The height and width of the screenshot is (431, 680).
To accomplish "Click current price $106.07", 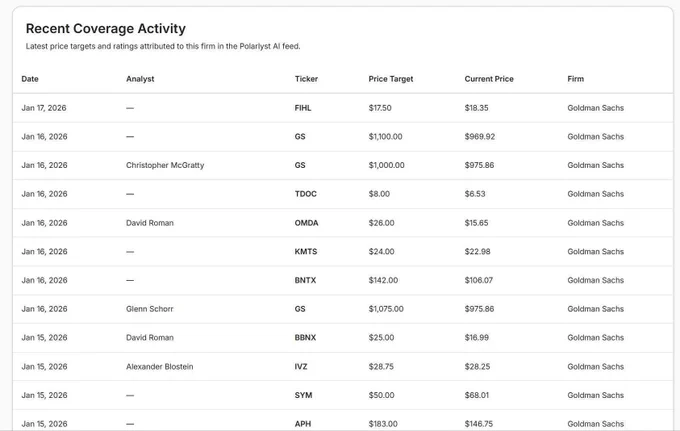I will coord(479,280).
